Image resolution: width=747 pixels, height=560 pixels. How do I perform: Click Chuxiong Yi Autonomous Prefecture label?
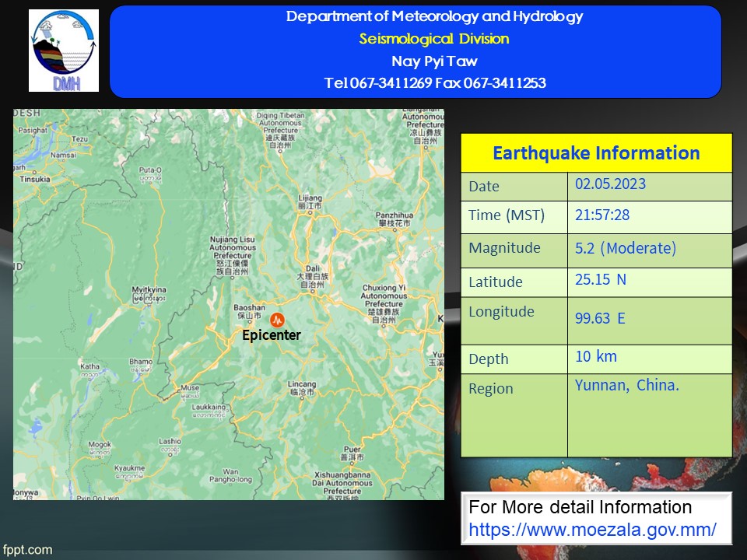point(384,304)
